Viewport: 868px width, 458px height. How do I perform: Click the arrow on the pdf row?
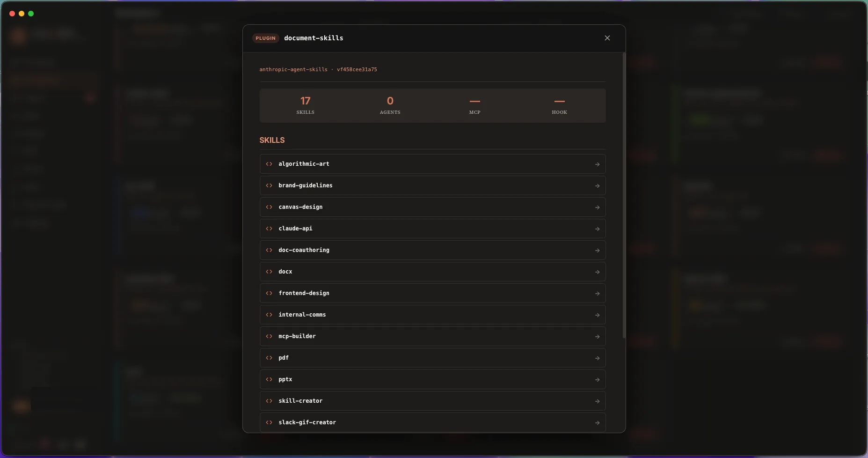(x=597, y=358)
